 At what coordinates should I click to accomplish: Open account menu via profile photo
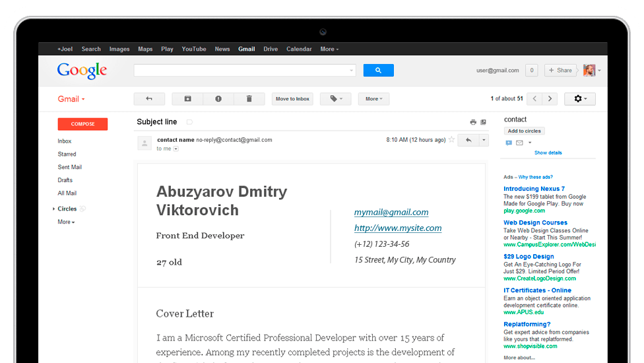coord(592,70)
